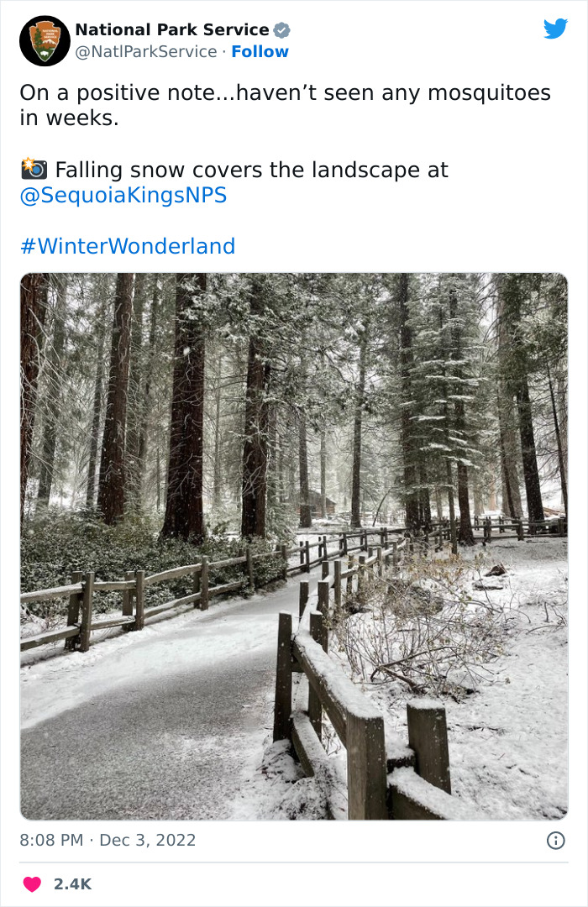Click the foreground wooden fence in the photo
Viewport: 588px width, 907px height.
coord(362,711)
